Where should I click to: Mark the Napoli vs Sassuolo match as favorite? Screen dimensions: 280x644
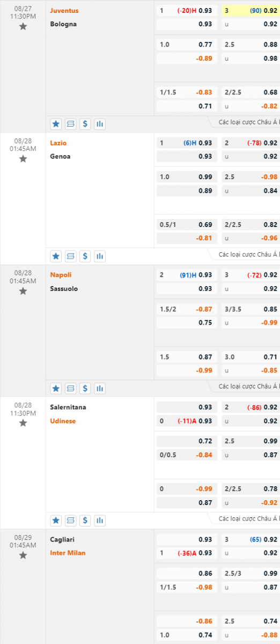23,291
